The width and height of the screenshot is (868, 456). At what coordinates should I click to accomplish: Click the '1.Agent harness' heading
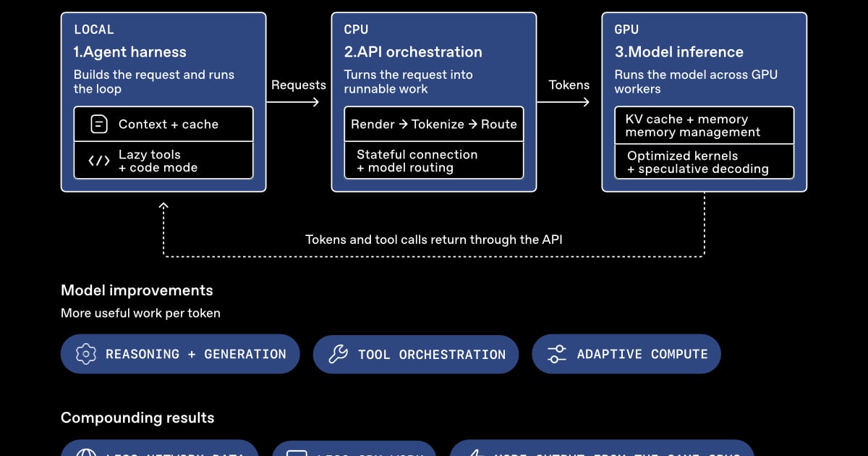(x=130, y=52)
